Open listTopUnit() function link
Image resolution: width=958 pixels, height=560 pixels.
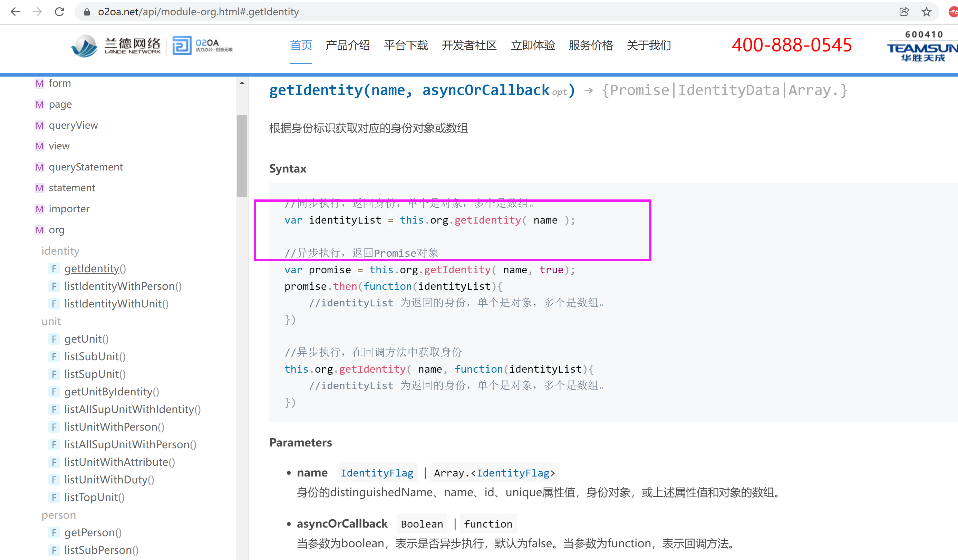pyautogui.click(x=94, y=497)
